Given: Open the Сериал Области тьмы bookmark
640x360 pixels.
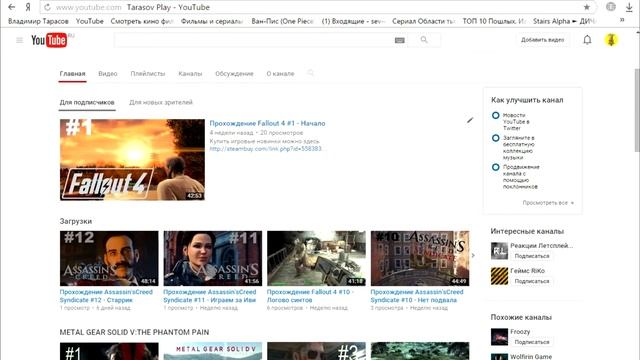Looking at the screenshot, I should click(423, 21).
